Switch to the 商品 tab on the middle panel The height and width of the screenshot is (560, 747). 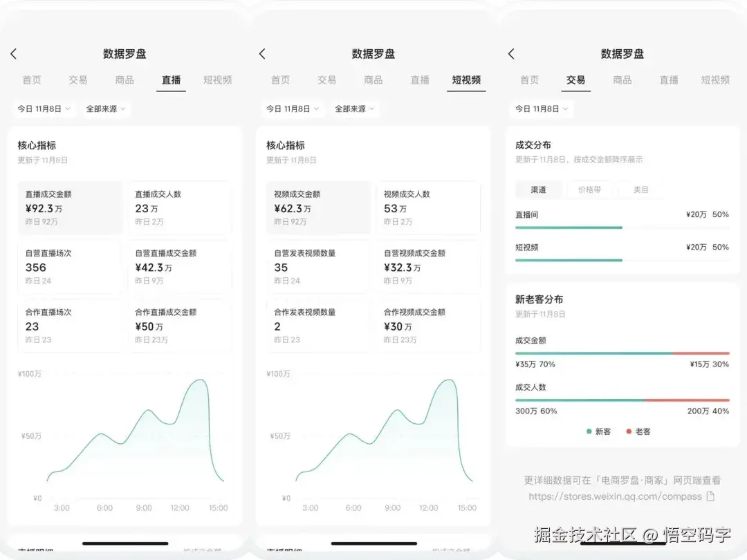pos(373,80)
